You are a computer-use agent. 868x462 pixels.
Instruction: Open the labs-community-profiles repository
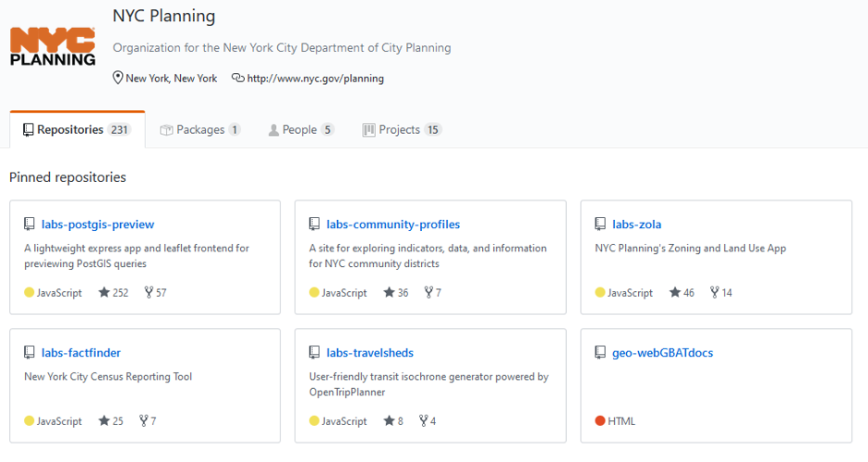coord(393,225)
